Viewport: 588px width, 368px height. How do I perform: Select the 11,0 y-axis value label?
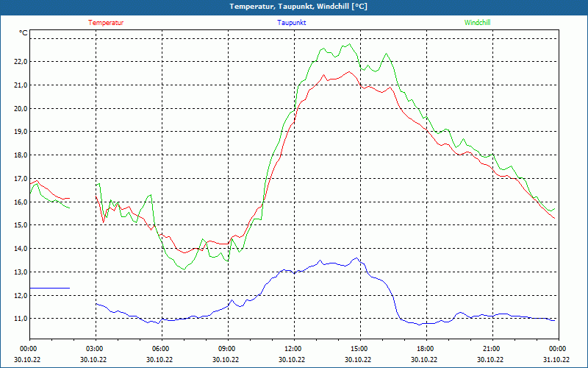[x=18, y=319]
